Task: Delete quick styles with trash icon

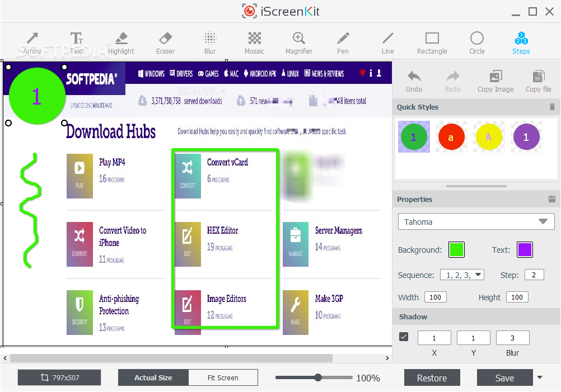Action: click(x=552, y=107)
